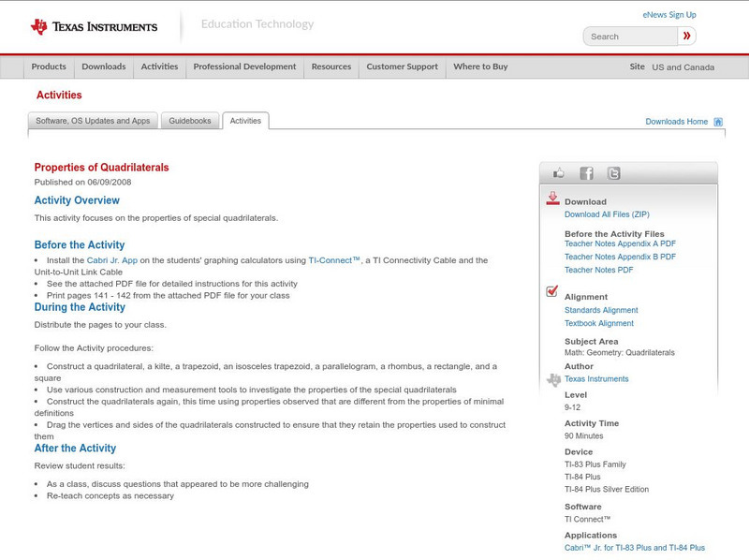This screenshot has height=560, width=749.
Task: Click the small TI icon beside Author
Action: (x=553, y=380)
